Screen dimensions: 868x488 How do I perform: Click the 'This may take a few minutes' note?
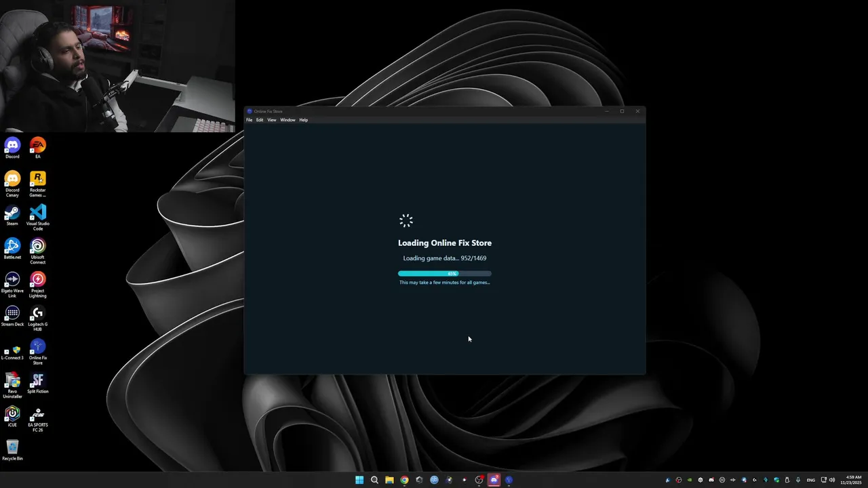tap(445, 283)
